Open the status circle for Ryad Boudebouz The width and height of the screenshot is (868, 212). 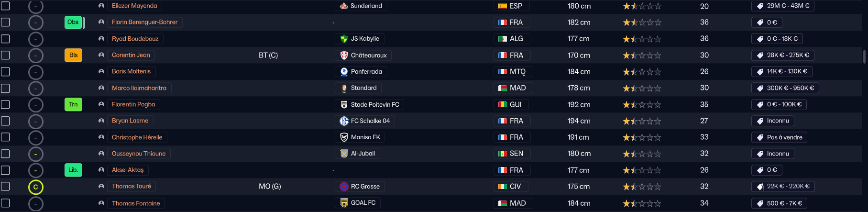[x=36, y=39]
